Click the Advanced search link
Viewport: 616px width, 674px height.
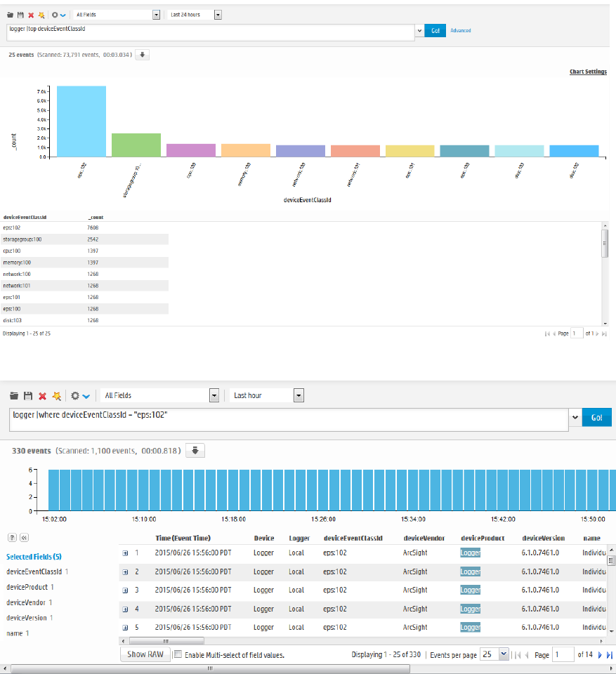[461, 30]
